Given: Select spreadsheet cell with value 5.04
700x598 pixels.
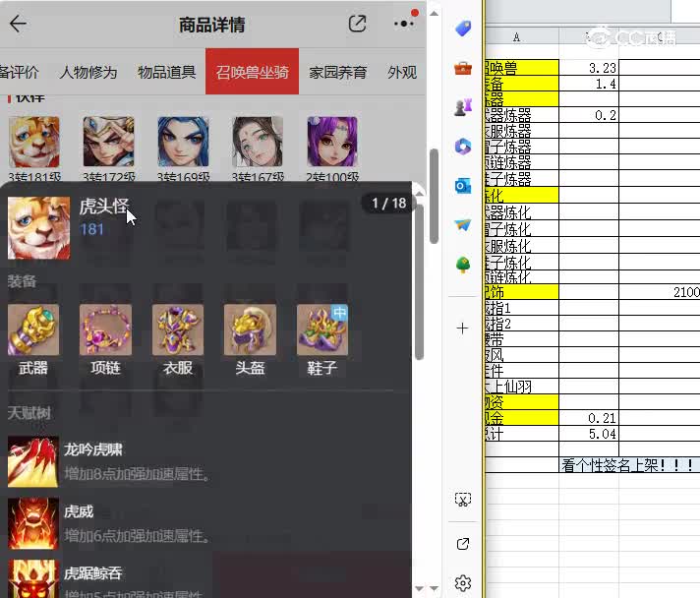Looking at the screenshot, I should [x=589, y=434].
